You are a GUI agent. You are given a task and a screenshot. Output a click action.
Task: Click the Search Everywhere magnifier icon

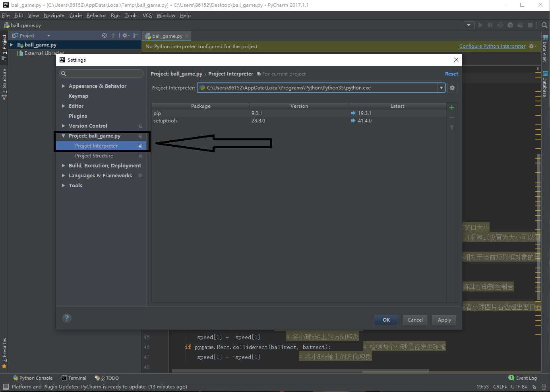point(544,25)
